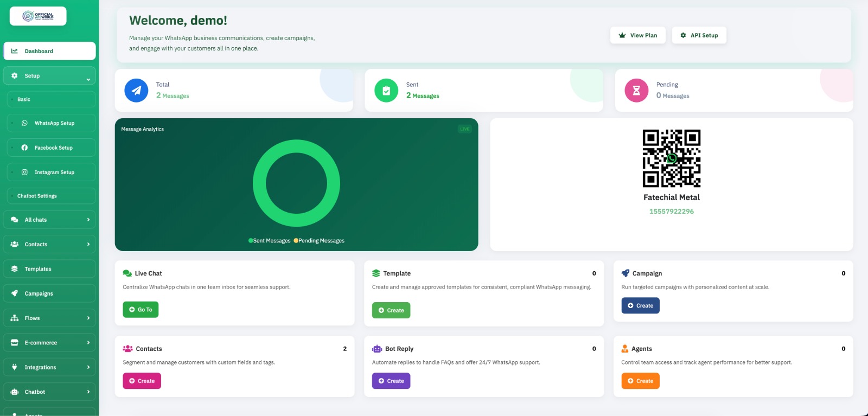The height and width of the screenshot is (416, 868).
Task: Expand the Integrations submenu arrow
Action: (x=88, y=367)
